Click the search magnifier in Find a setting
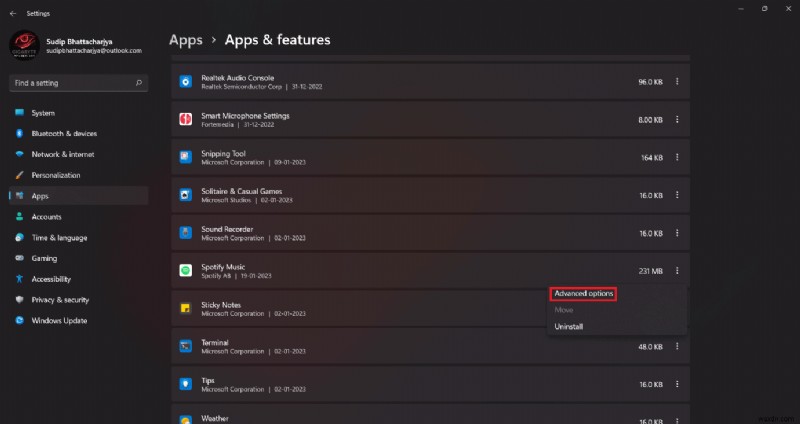This screenshot has width=800, height=424. point(139,83)
